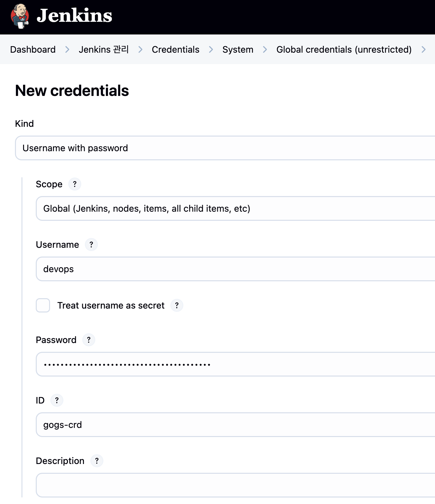Open help icon next to Password
Viewport: 435px width, 504px height.
click(89, 340)
